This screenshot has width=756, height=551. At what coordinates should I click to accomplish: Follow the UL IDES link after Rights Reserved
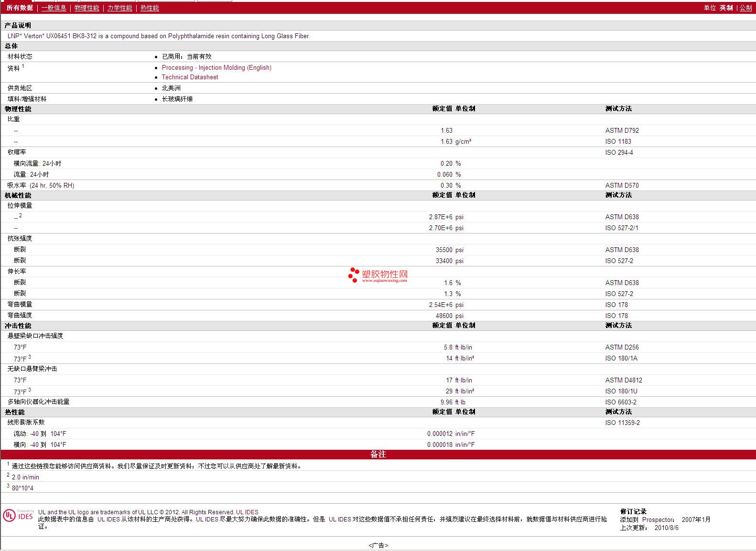click(x=247, y=512)
